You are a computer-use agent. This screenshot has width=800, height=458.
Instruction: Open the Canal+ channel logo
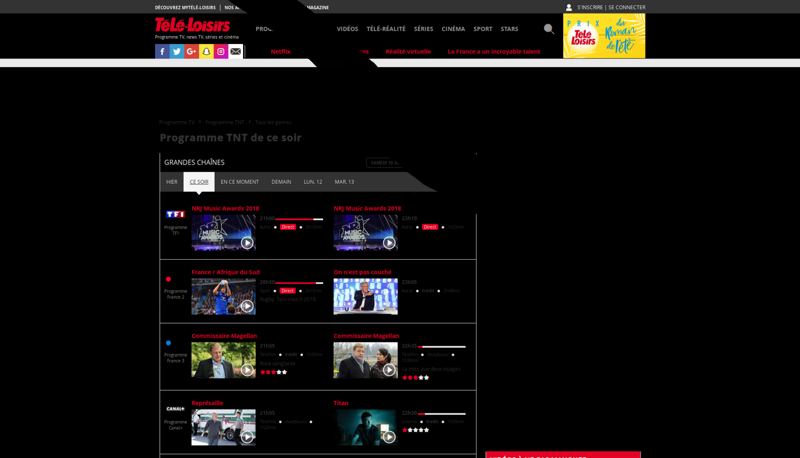click(175, 409)
